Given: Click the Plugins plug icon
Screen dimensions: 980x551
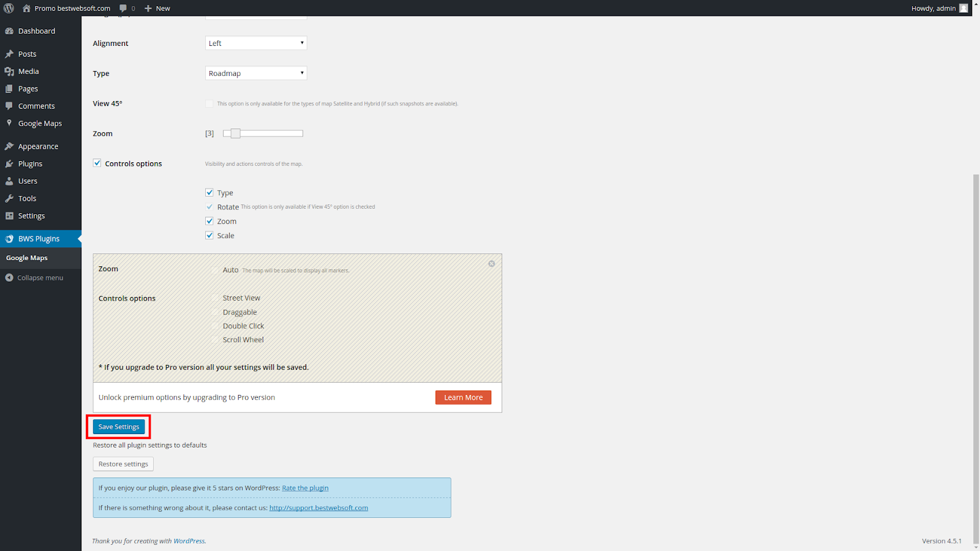Looking at the screenshot, I should click(x=9, y=164).
